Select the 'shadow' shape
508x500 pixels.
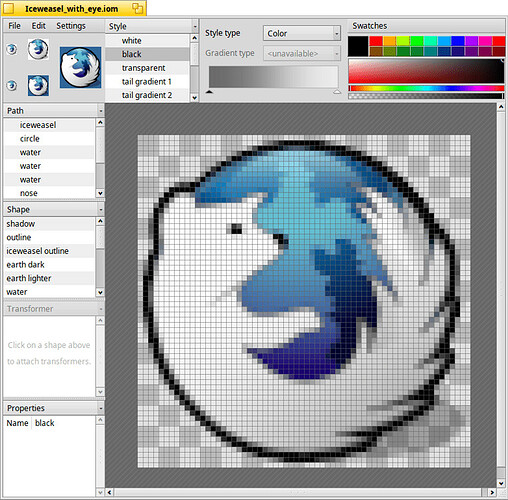point(49,224)
